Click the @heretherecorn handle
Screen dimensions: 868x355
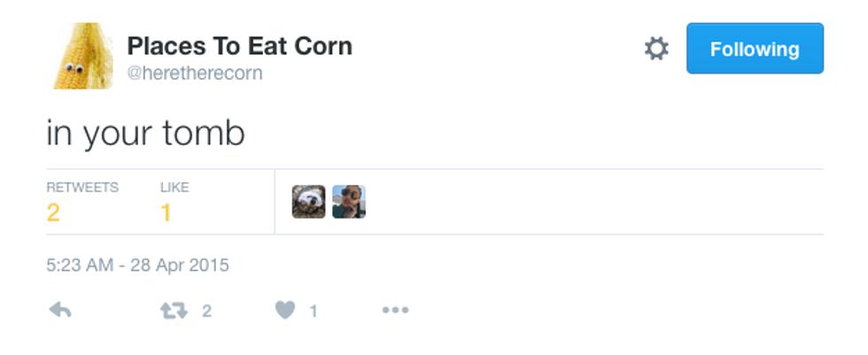(x=195, y=73)
